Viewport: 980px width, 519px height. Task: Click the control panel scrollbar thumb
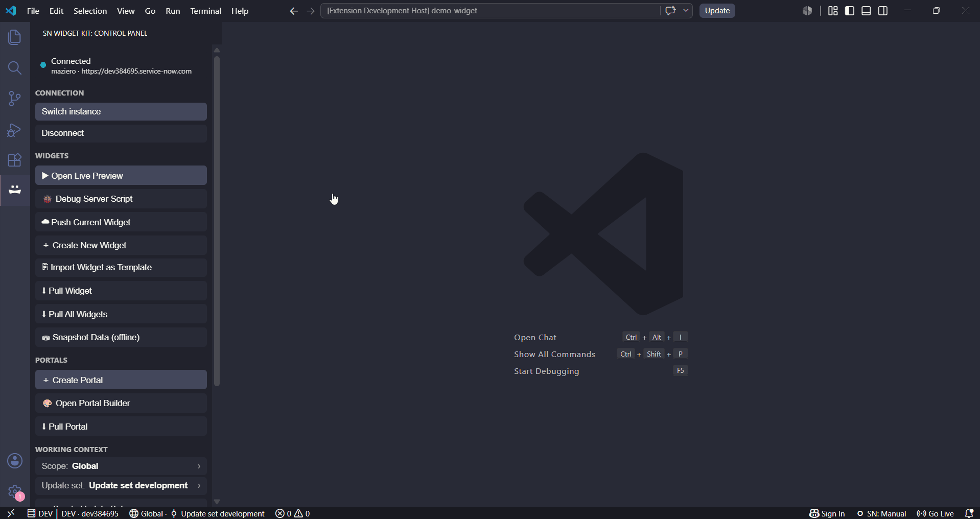click(217, 221)
